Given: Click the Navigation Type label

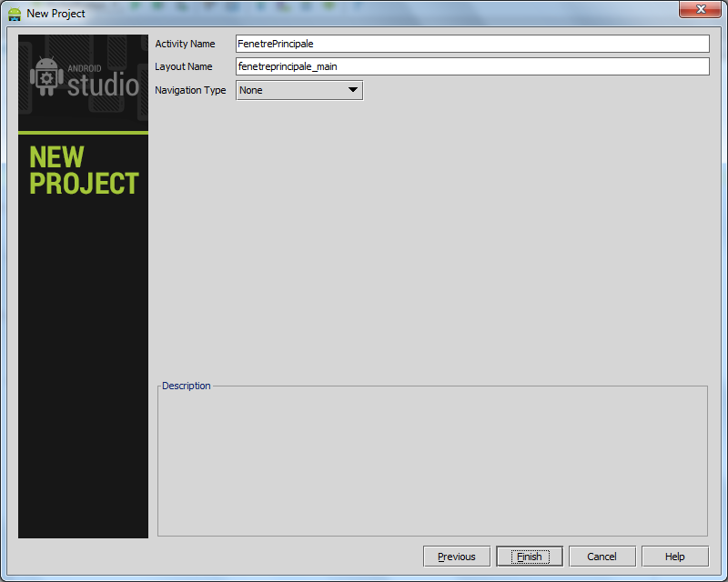Looking at the screenshot, I should pyautogui.click(x=190, y=90).
